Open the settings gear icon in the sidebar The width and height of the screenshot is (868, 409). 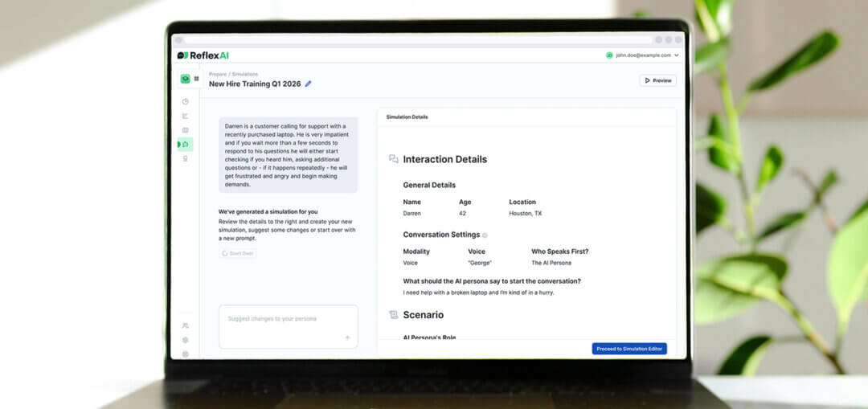point(186,340)
